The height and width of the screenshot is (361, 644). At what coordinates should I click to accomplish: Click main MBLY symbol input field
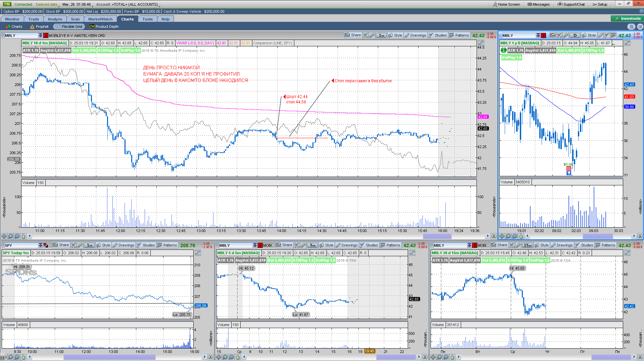(21, 36)
